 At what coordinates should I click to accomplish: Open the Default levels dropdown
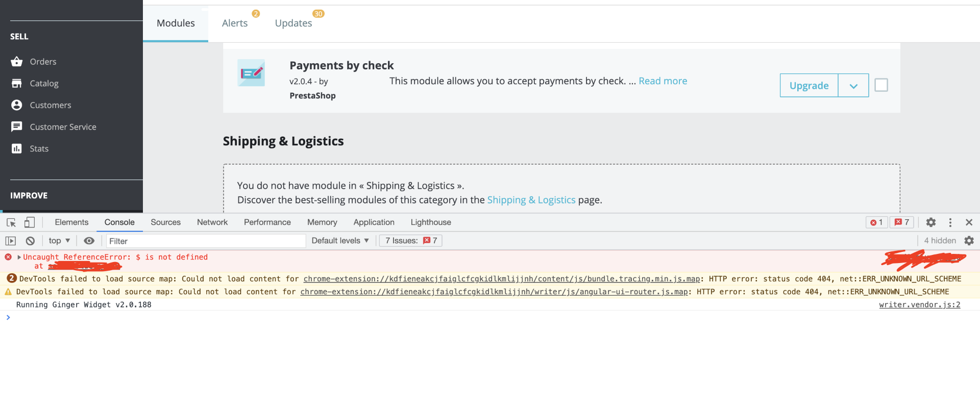(340, 241)
